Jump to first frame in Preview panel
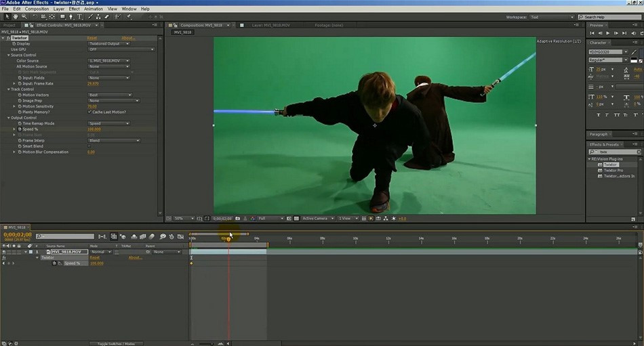This screenshot has width=644, height=346. (x=592, y=33)
